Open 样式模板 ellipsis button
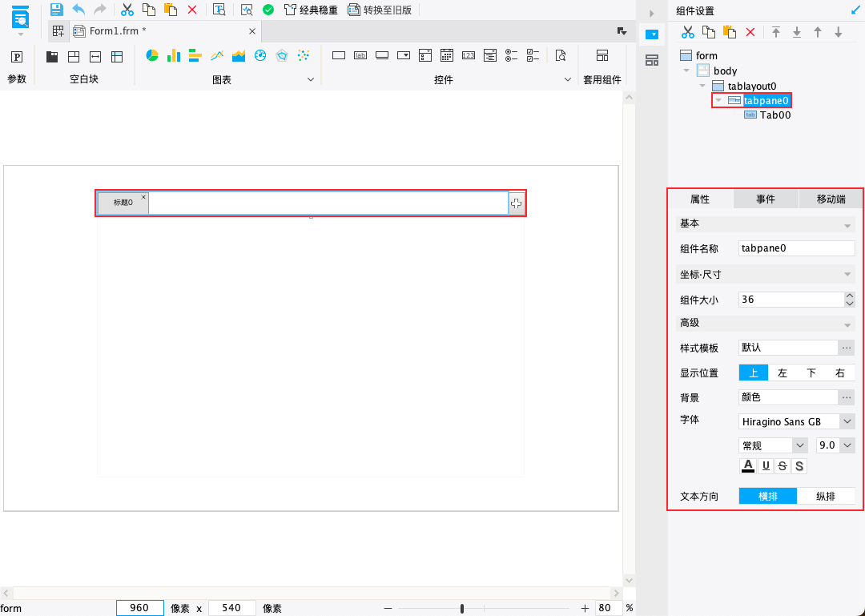The image size is (865, 616). pos(847,348)
